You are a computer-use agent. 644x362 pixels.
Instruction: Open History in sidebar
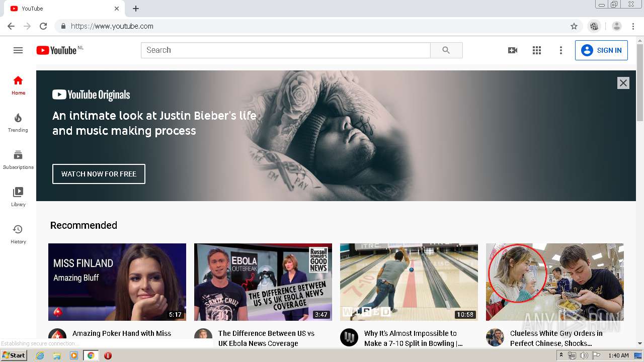[x=18, y=234]
